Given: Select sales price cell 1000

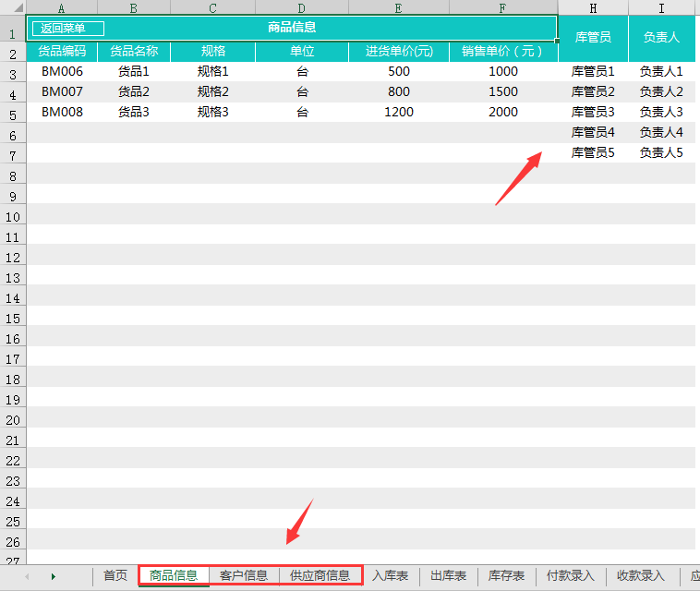Looking at the screenshot, I should point(503,71).
